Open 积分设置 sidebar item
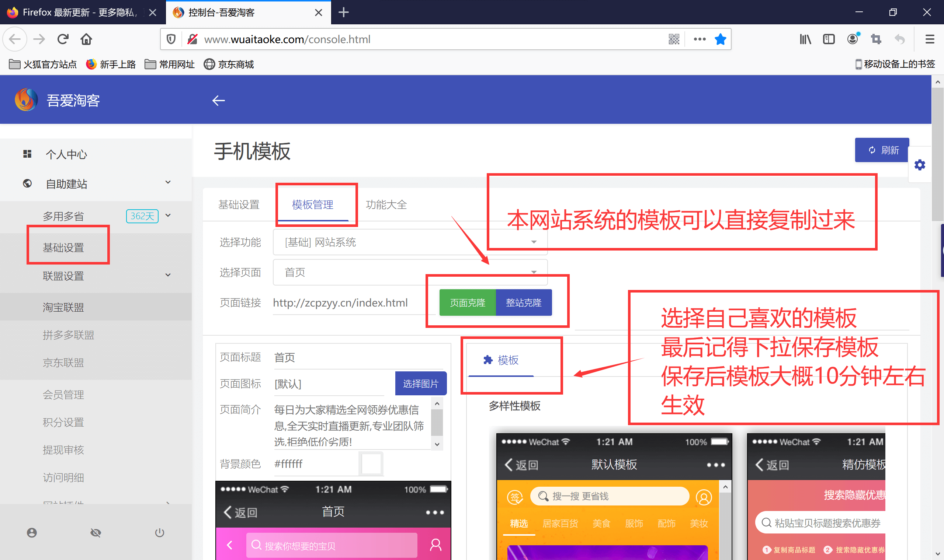This screenshot has height=560, width=944. (63, 422)
